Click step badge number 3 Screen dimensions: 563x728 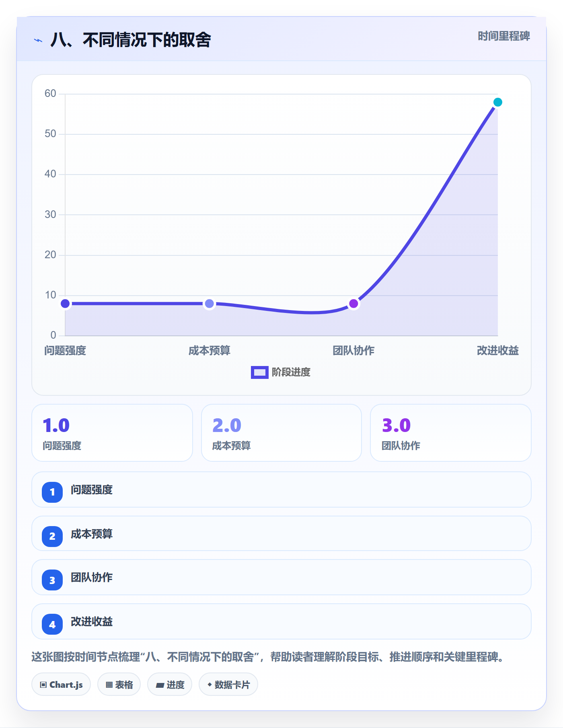coord(52,580)
